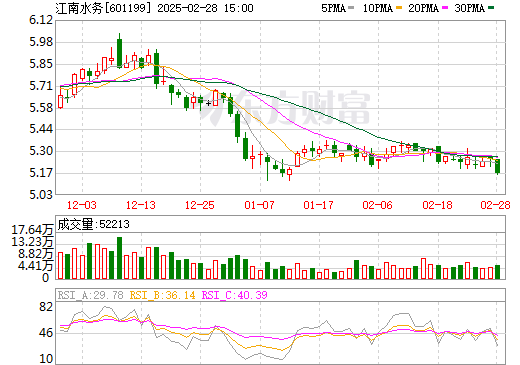Viewport: 520px width, 365px height.
Task: Click the 5.85 price axis label
Action: [41, 64]
